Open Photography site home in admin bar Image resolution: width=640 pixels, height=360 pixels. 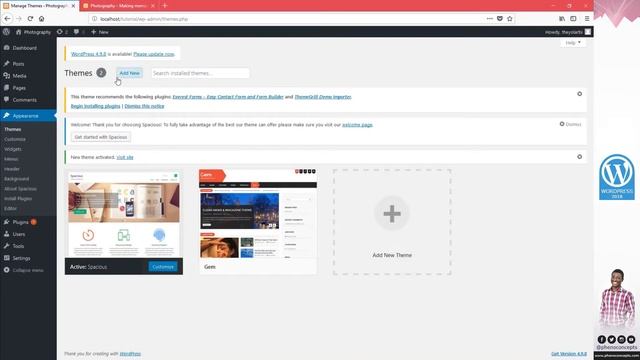coord(33,32)
